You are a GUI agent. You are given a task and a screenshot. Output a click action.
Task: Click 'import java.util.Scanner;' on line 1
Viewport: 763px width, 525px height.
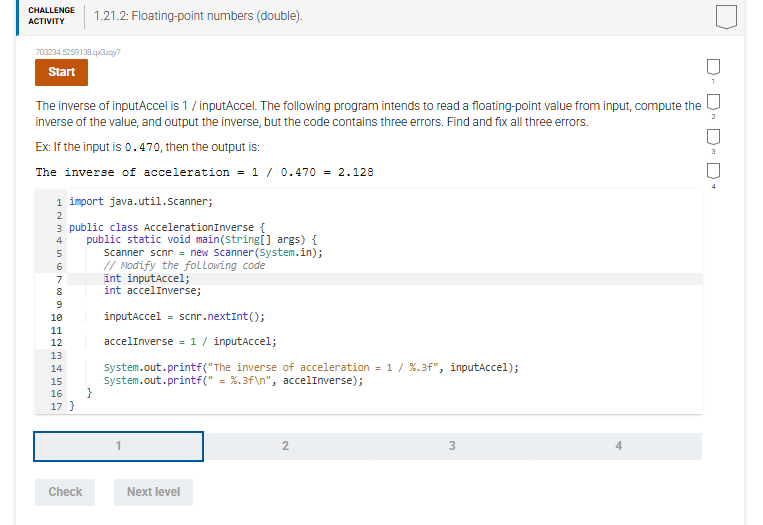click(141, 201)
